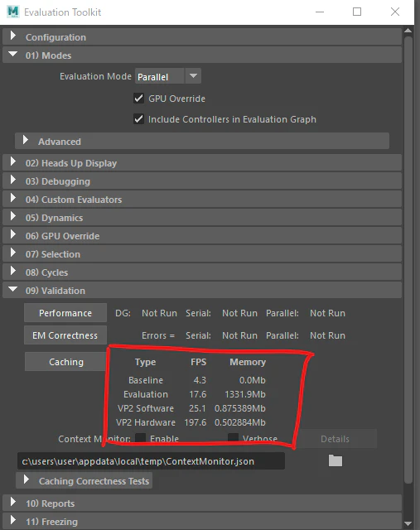This screenshot has height=530, width=420.
Task: Expand the 08) Cycles section
Action: 202,272
